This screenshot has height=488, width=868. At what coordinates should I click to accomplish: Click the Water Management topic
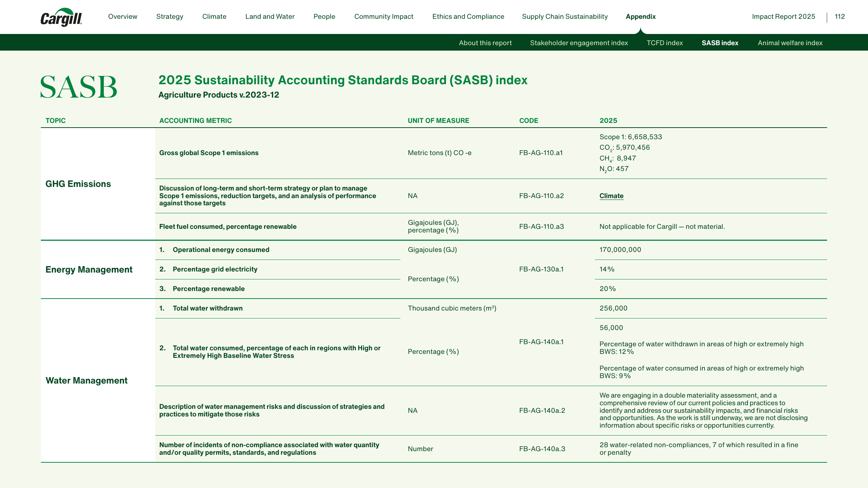click(86, 381)
